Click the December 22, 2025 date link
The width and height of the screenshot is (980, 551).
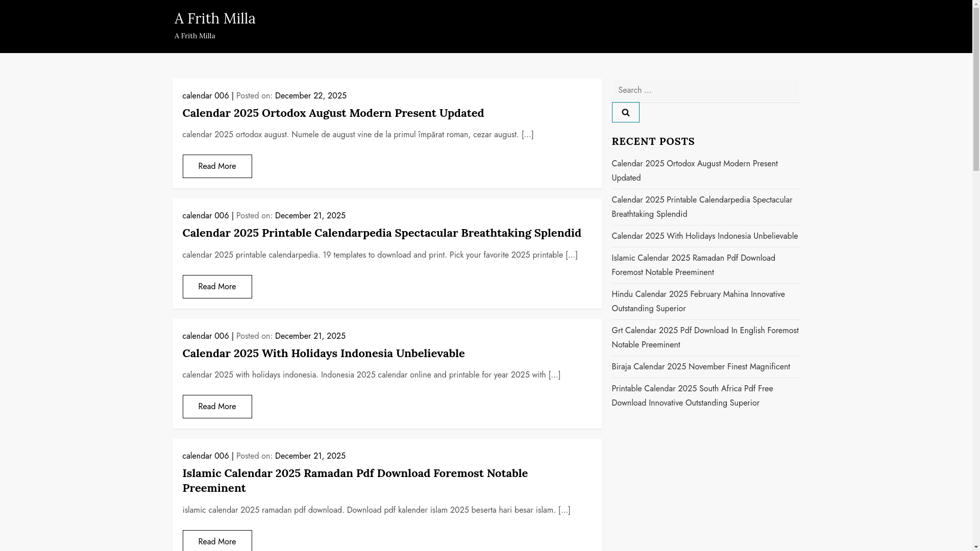tap(310, 96)
